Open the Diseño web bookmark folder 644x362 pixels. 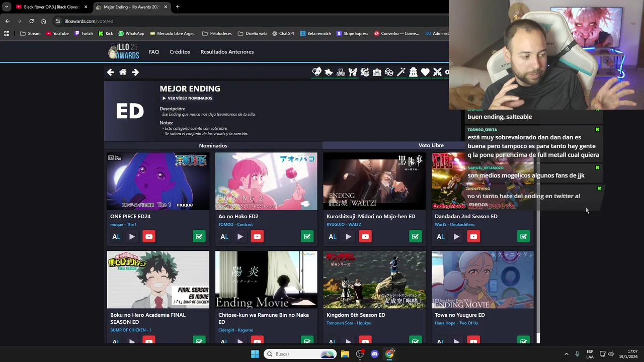pyautogui.click(x=252, y=34)
